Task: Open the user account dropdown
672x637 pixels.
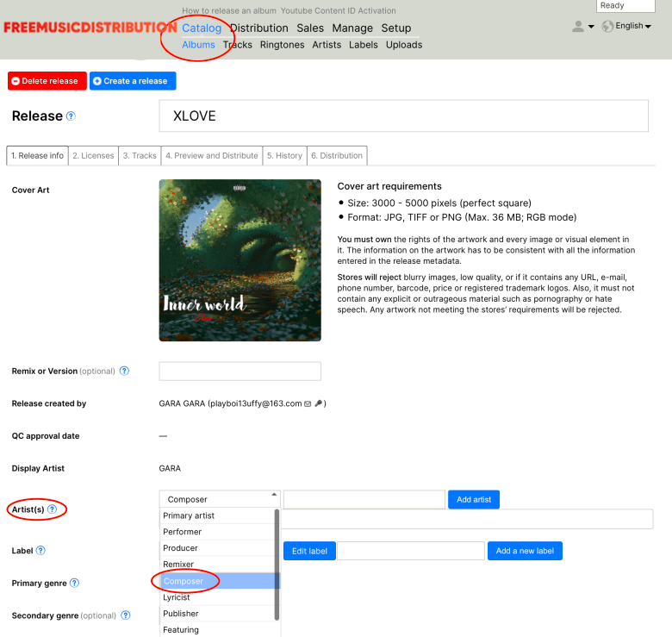Action: (583, 27)
